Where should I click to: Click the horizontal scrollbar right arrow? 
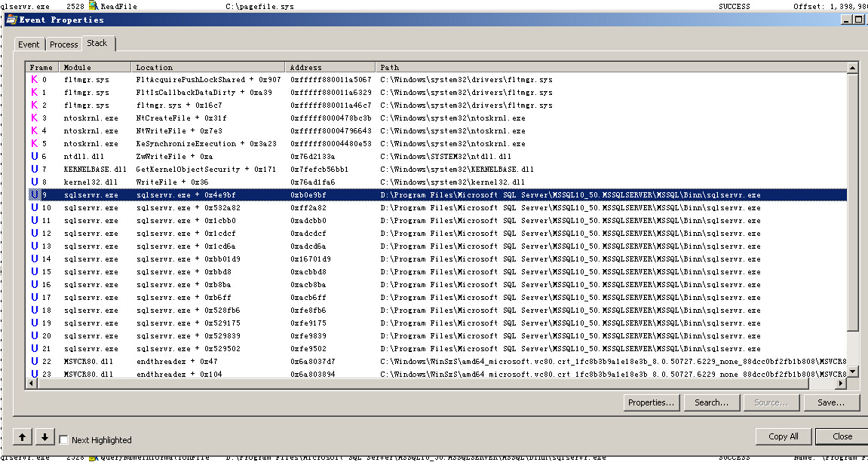tap(842, 383)
